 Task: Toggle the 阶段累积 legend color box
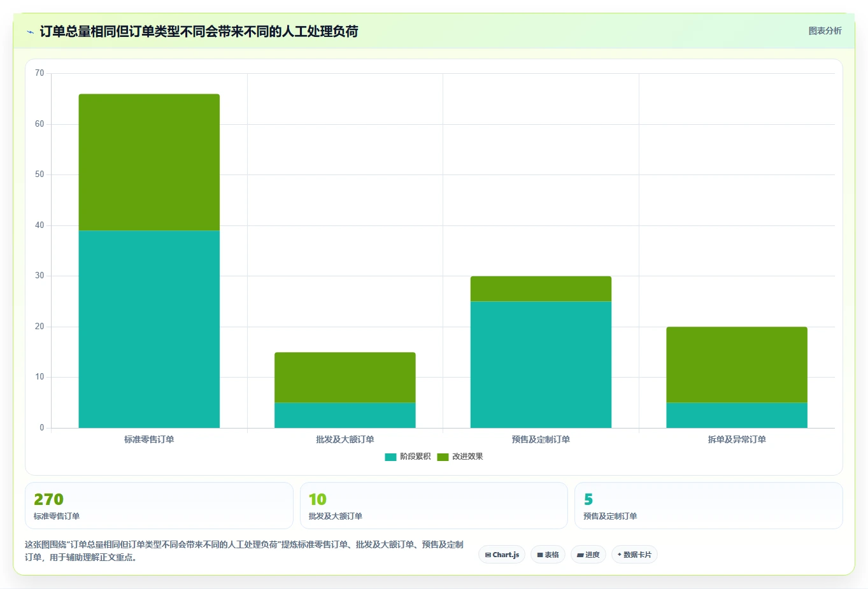point(390,457)
